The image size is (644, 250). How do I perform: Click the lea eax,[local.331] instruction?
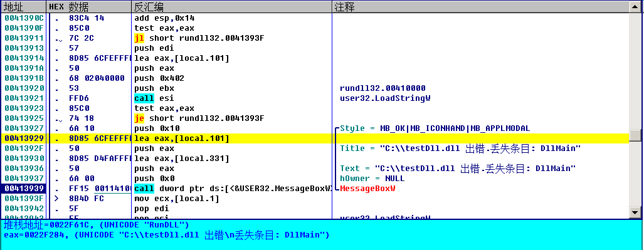(x=181, y=159)
